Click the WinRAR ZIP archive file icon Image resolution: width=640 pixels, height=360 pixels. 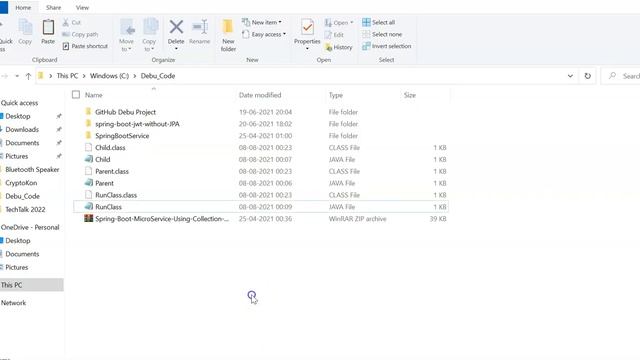(x=89, y=219)
